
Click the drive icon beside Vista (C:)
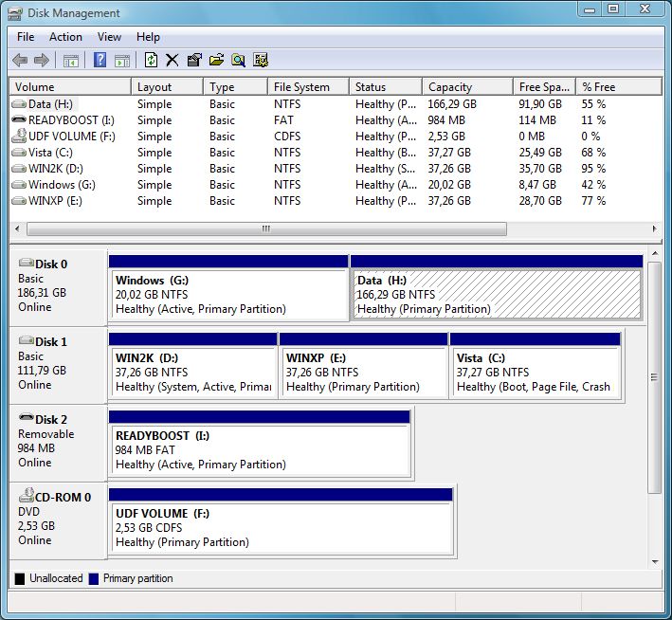[x=19, y=153]
